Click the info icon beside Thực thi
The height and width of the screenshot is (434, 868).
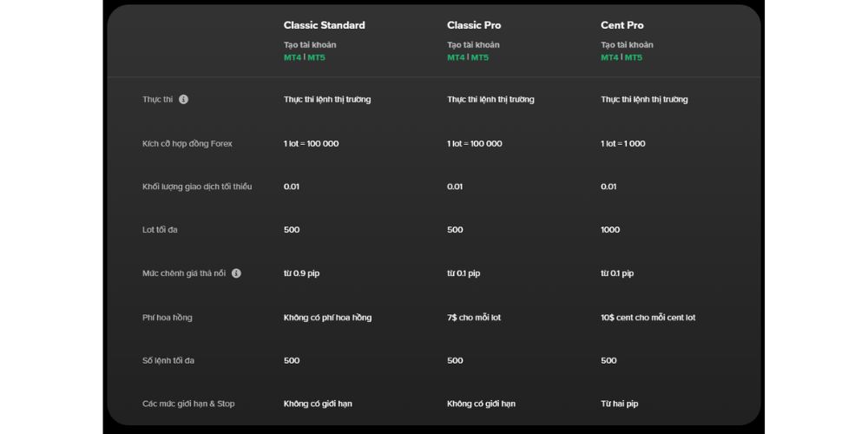tap(183, 100)
